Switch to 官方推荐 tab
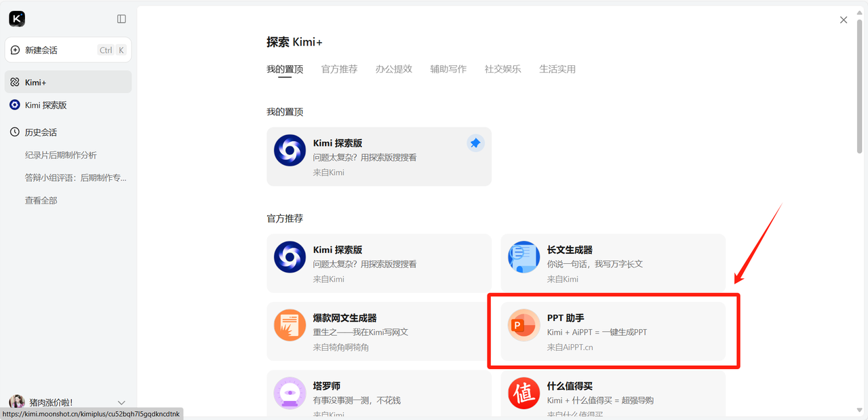The width and height of the screenshot is (868, 420). click(x=339, y=69)
